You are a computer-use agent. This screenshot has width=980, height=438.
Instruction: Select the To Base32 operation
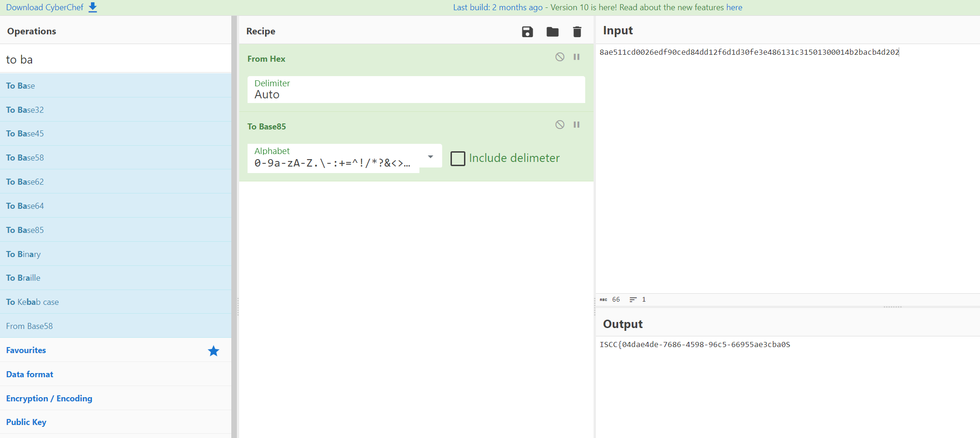[116, 109]
